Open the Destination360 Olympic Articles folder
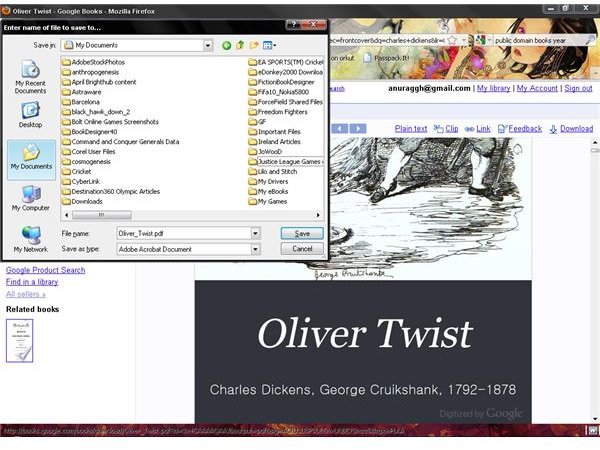Screen dimensions: 600x450 coord(111,191)
